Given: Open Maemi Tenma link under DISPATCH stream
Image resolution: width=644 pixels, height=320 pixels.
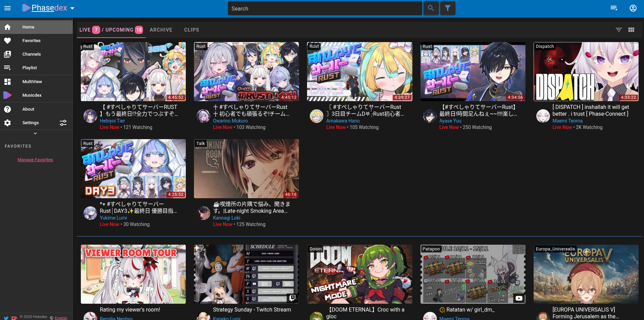Looking at the screenshot, I should (568, 121).
